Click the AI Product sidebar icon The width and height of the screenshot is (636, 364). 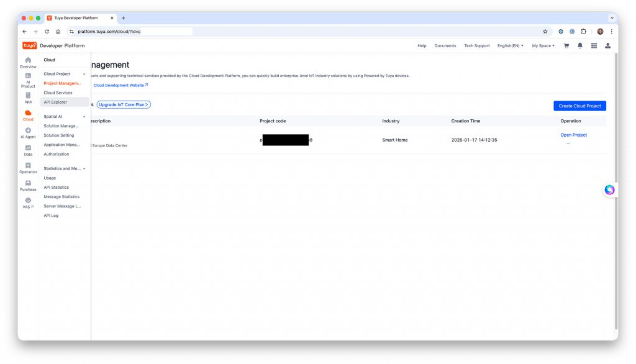pos(28,79)
